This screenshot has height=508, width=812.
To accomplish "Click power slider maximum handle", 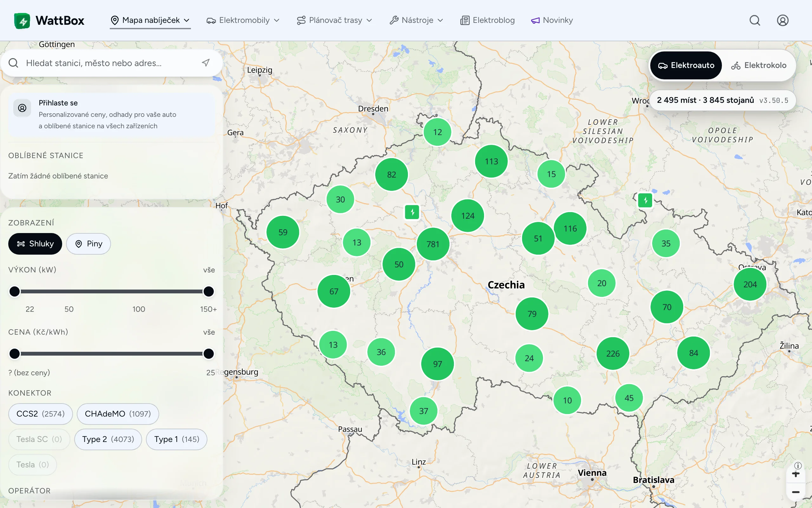I will pyautogui.click(x=209, y=291).
